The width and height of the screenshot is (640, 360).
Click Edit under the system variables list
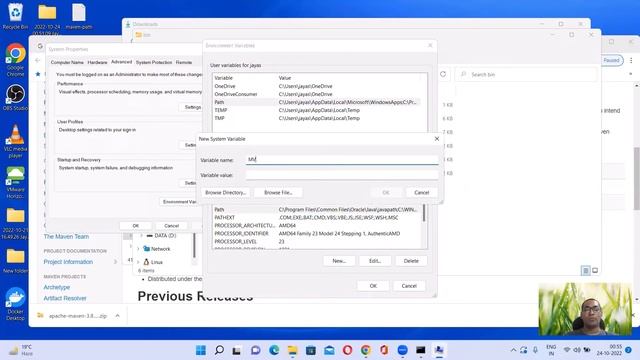point(375,261)
